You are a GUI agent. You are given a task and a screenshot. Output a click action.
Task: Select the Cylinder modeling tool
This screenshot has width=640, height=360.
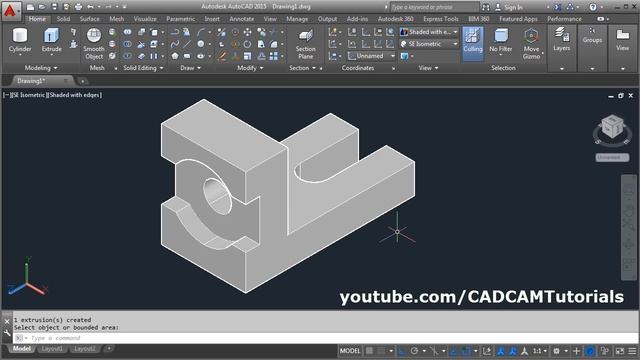(20, 41)
